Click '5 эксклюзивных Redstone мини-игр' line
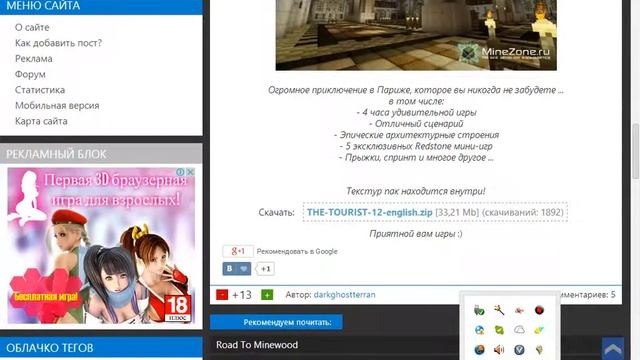 pyautogui.click(x=416, y=146)
